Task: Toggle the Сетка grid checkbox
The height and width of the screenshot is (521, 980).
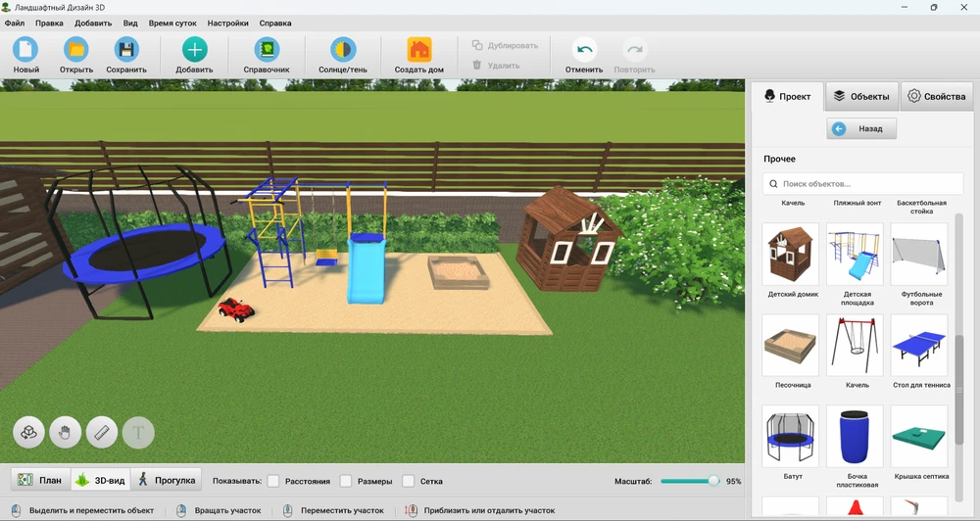Action: coord(409,481)
